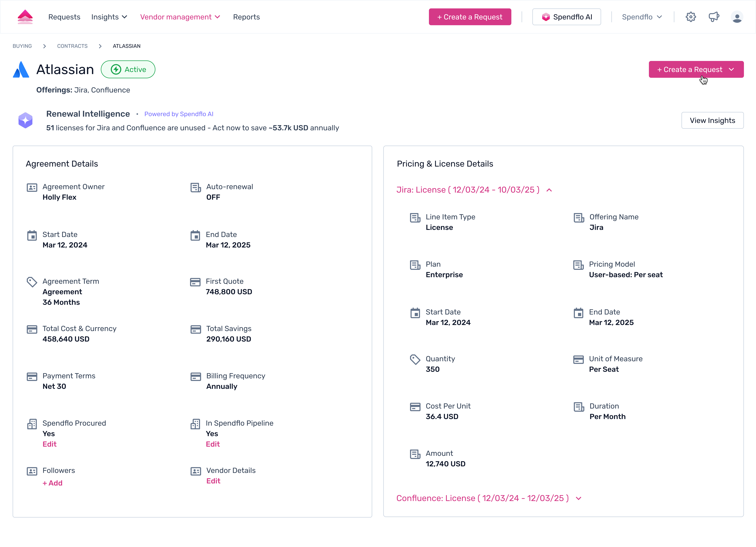
Task: Open the user profile avatar icon
Action: point(737,17)
